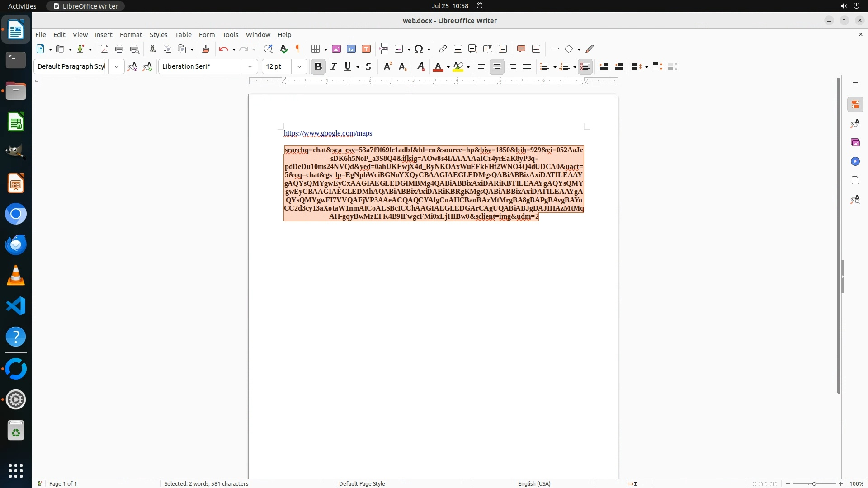Toggle Bold formatting off
This screenshot has height=488, width=868.
318,66
